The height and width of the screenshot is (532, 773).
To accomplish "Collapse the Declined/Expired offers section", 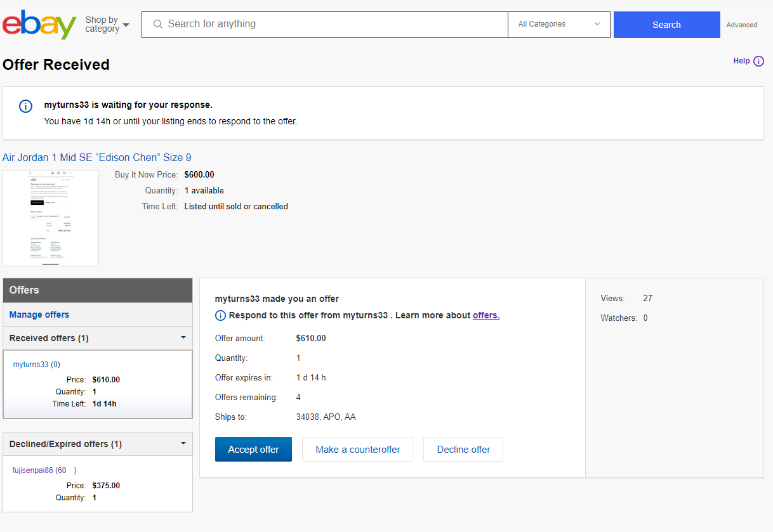I will (183, 444).
